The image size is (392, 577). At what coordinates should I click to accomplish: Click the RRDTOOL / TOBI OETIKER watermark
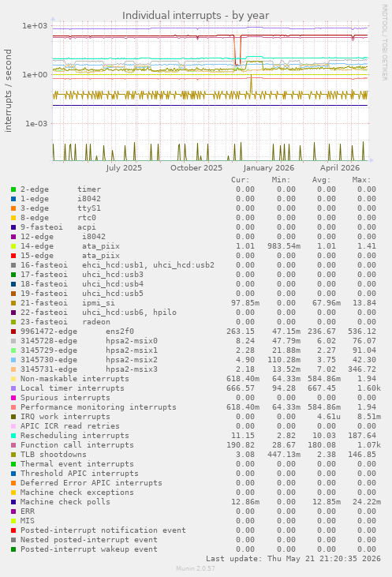pyautogui.click(x=384, y=43)
